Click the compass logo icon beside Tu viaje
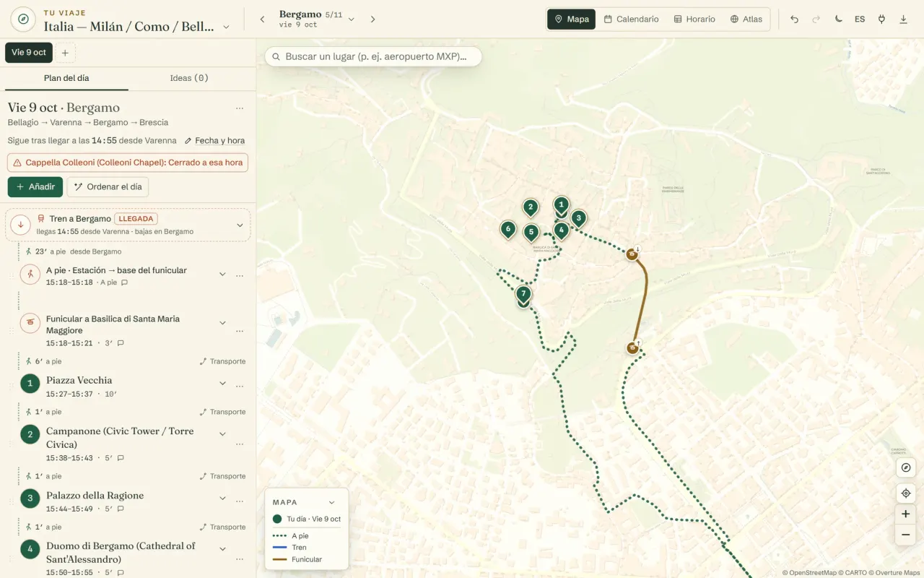Screen dimensions: 924x578 click(23, 19)
